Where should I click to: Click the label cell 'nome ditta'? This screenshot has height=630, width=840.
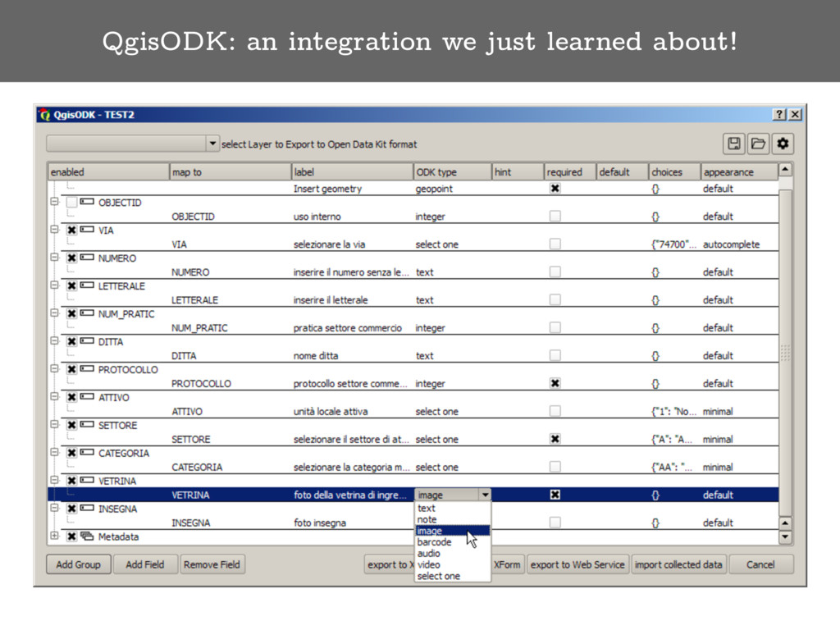click(316, 356)
